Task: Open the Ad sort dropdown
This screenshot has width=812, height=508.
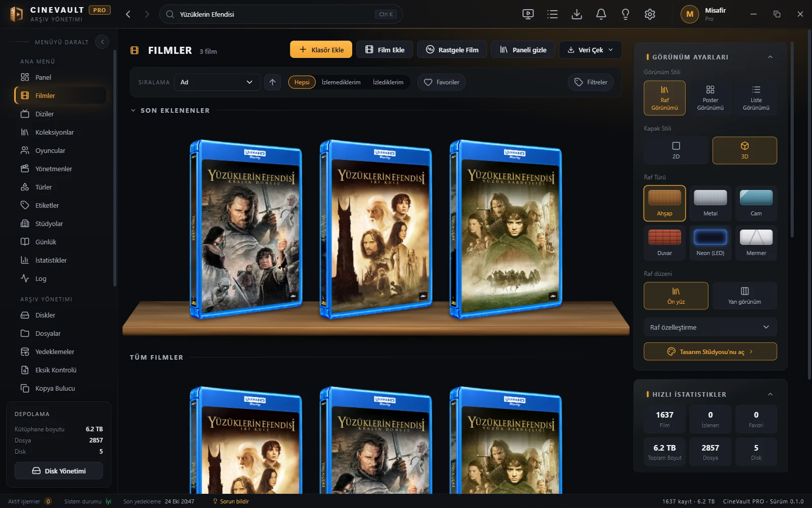Action: pos(217,82)
